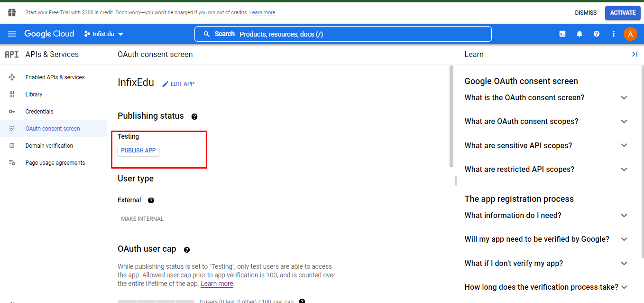Image resolution: width=644 pixels, height=303 pixels.
Task: Click the Enabled APIs & services icon
Action: [x=12, y=77]
